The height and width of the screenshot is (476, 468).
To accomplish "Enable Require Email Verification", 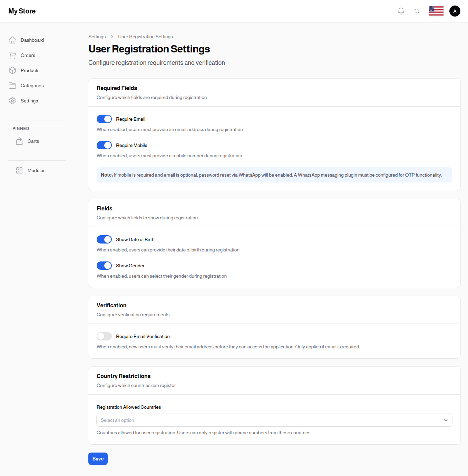I will pyautogui.click(x=104, y=336).
